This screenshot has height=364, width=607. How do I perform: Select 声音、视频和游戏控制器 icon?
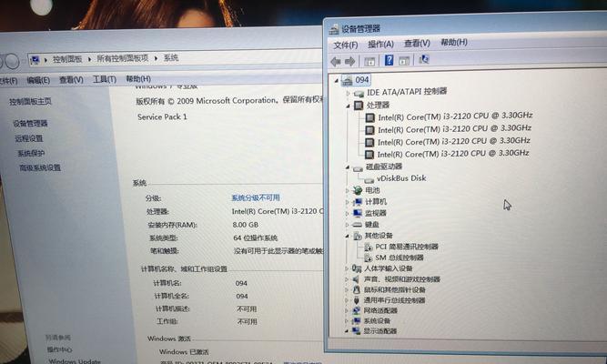(356, 279)
